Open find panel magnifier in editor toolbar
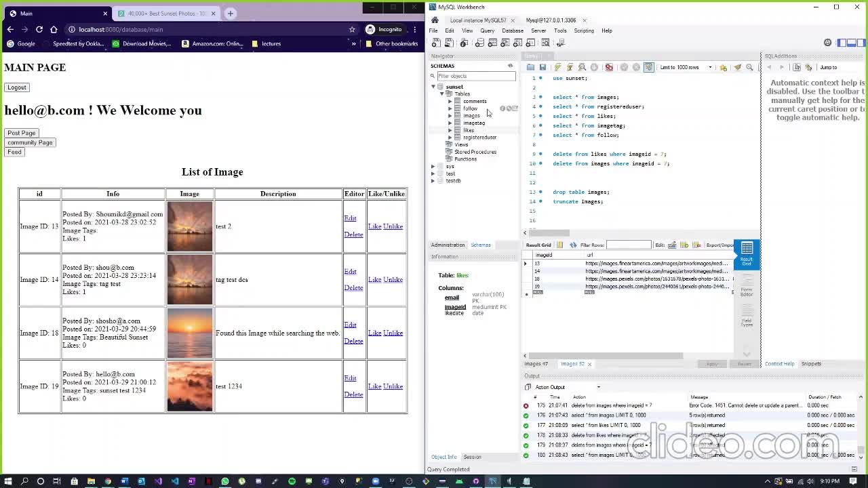The image size is (868, 488). point(749,67)
